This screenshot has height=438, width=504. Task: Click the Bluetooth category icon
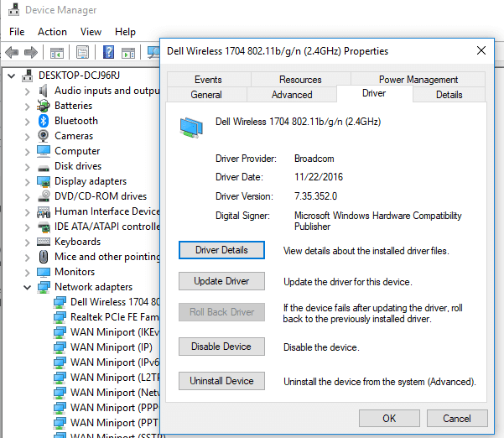click(x=43, y=121)
